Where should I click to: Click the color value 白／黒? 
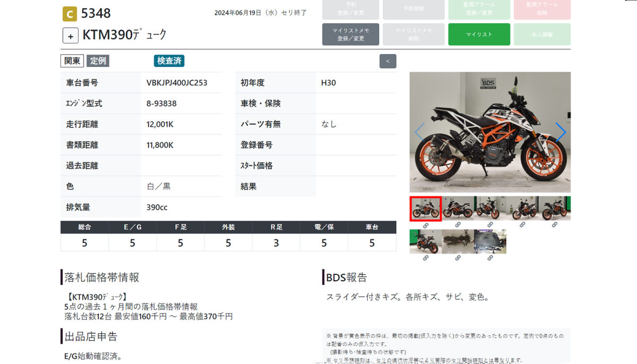pos(159,187)
